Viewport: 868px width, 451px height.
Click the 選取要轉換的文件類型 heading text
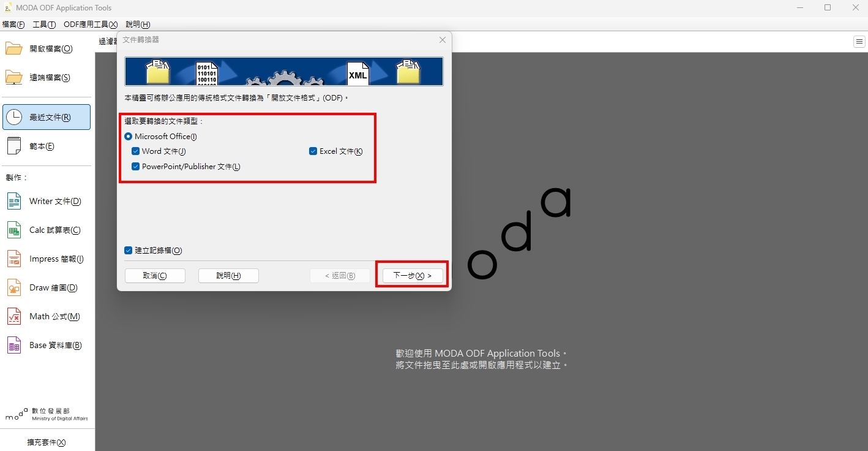164,121
